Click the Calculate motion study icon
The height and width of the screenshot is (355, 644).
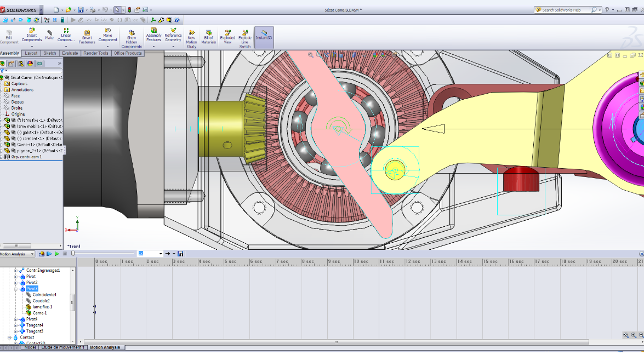coord(42,254)
